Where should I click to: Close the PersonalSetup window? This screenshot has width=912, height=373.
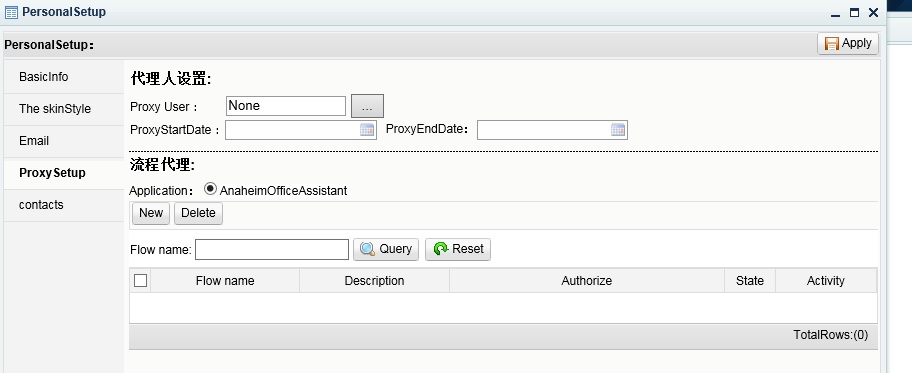[873, 13]
